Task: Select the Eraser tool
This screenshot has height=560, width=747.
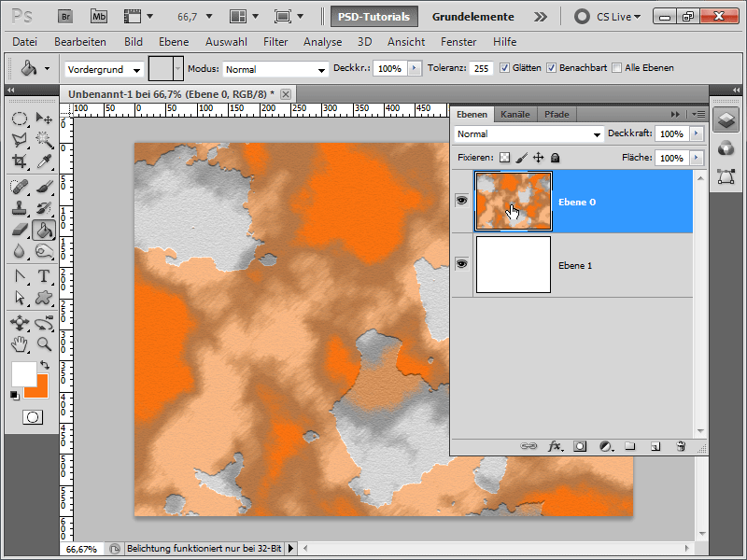Action: click(19, 230)
